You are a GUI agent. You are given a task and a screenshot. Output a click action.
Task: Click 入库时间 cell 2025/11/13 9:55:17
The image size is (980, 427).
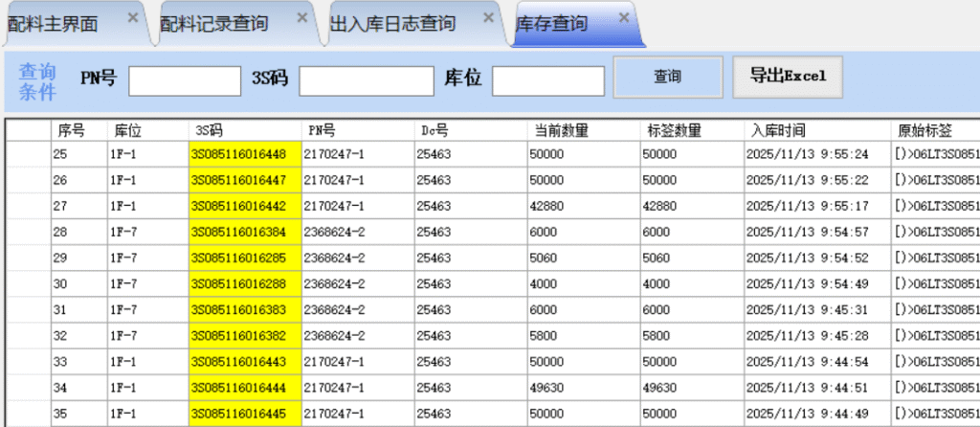pyautogui.click(x=819, y=206)
